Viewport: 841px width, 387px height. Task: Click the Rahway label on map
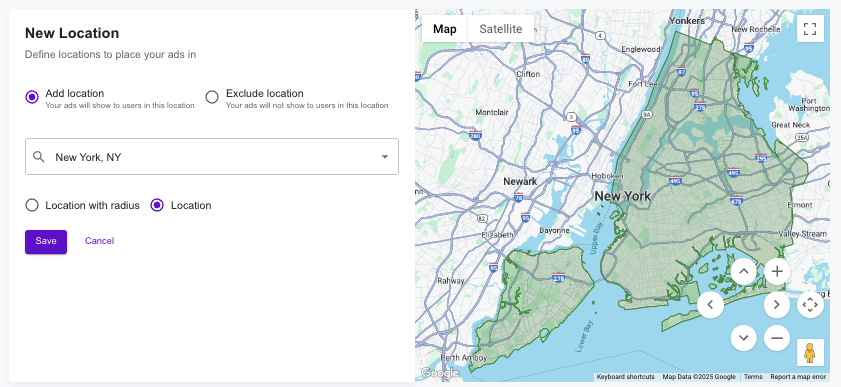pyautogui.click(x=451, y=280)
